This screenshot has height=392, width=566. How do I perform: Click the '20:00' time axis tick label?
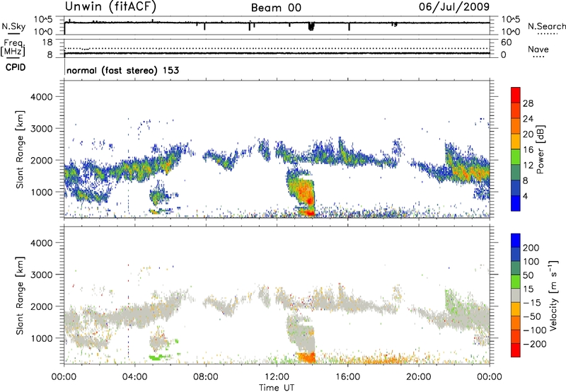[419, 377]
